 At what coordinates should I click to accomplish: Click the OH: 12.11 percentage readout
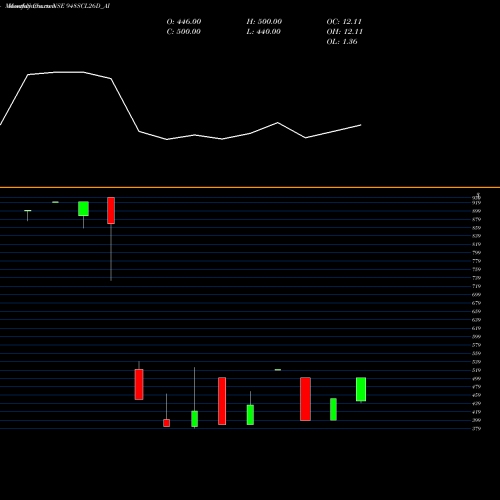[344, 32]
